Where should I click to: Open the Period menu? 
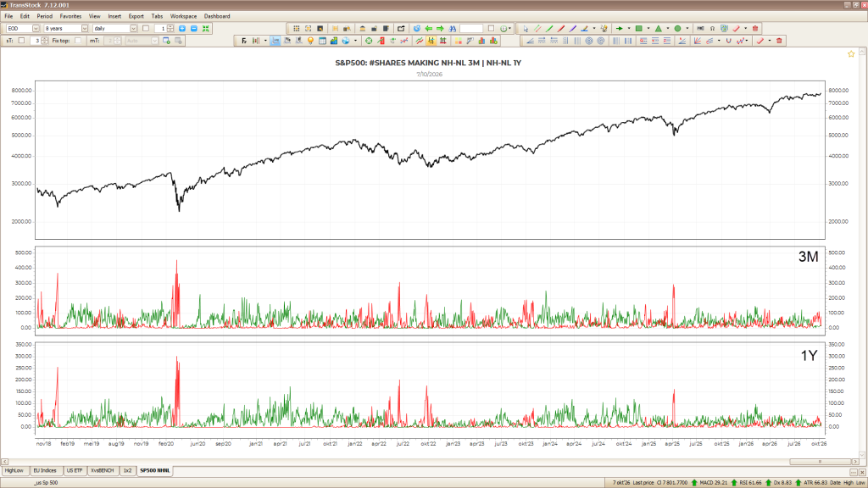coord(44,16)
